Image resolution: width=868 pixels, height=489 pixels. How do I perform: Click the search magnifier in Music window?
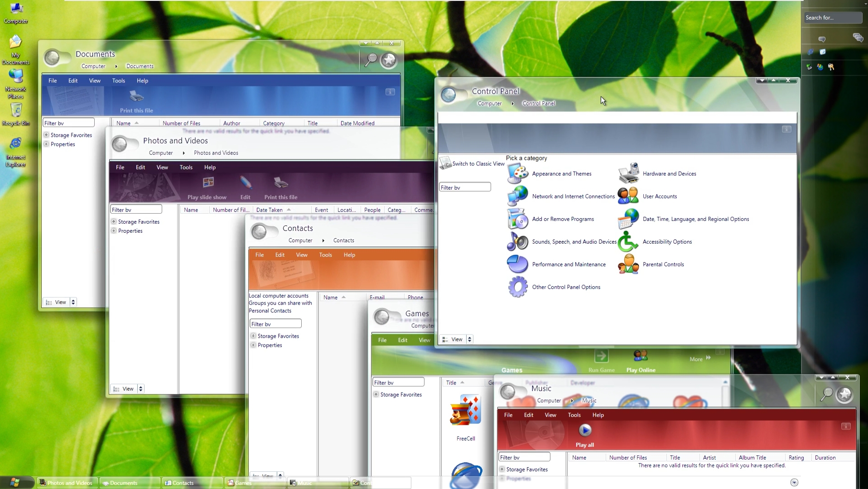(827, 394)
